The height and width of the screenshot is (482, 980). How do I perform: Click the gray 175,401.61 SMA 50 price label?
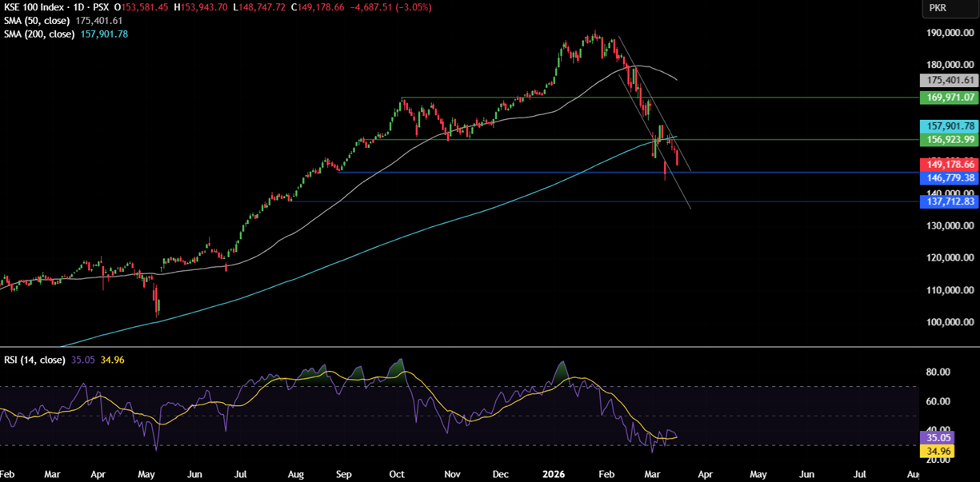point(949,80)
